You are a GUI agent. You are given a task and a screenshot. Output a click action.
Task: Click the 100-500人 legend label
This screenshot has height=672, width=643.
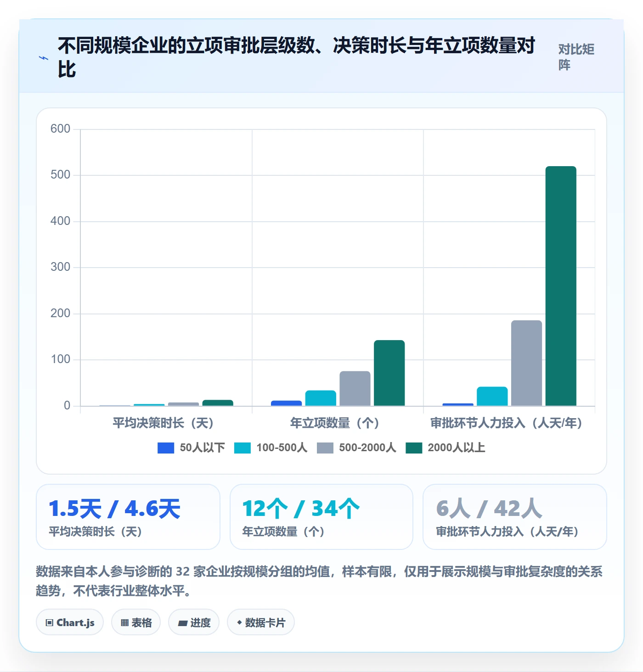[x=282, y=448]
